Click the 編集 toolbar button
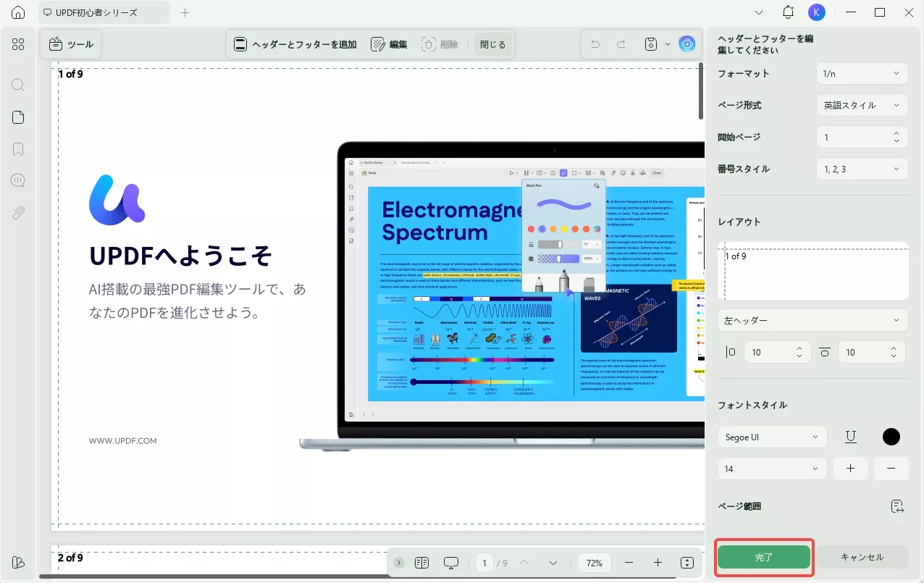 (389, 44)
